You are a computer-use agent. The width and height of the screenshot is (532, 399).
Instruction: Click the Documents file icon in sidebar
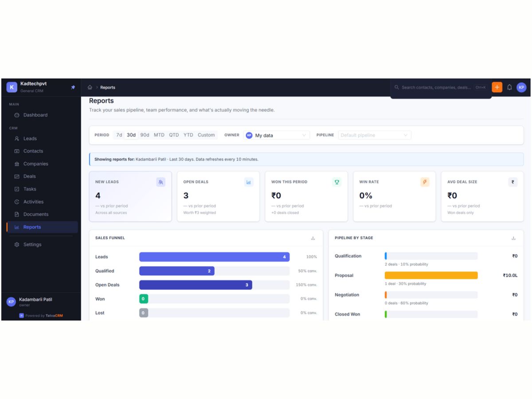pyautogui.click(x=17, y=214)
